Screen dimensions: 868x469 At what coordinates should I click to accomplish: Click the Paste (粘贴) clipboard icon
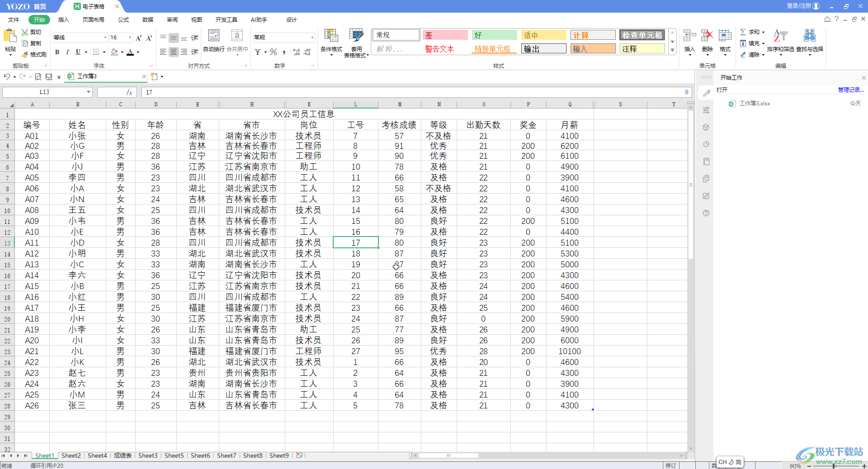pyautogui.click(x=9, y=36)
